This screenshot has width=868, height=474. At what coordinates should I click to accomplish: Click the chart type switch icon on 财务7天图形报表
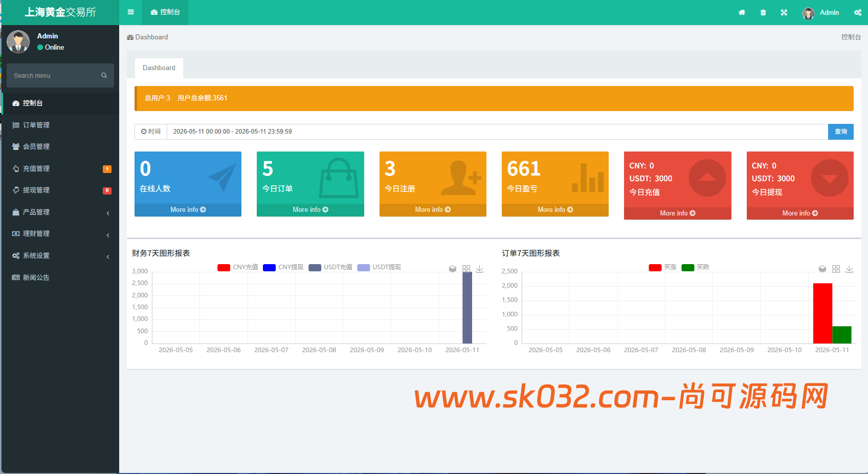466,269
